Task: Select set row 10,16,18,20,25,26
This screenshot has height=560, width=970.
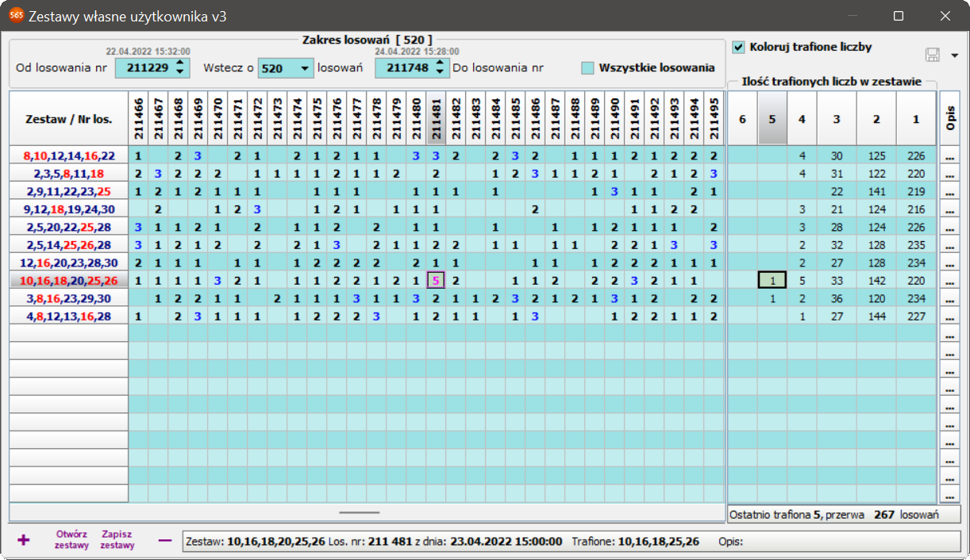Action: pos(69,280)
